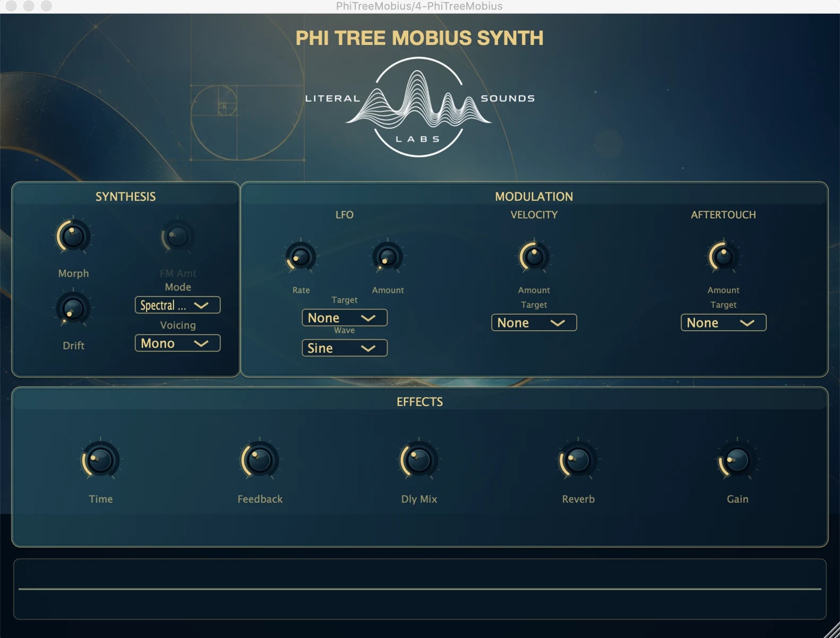840x638 pixels.
Task: Click the delay Time knob
Action: pos(100,460)
